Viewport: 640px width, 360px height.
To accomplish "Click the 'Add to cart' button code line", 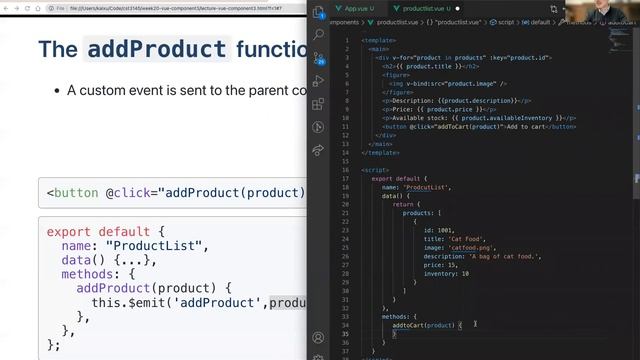I will [479, 127].
